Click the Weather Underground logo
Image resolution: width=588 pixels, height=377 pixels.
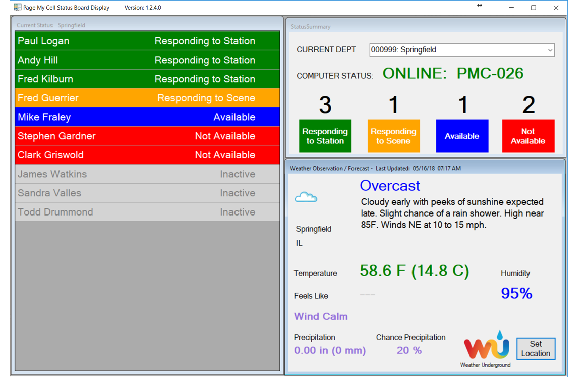click(486, 346)
